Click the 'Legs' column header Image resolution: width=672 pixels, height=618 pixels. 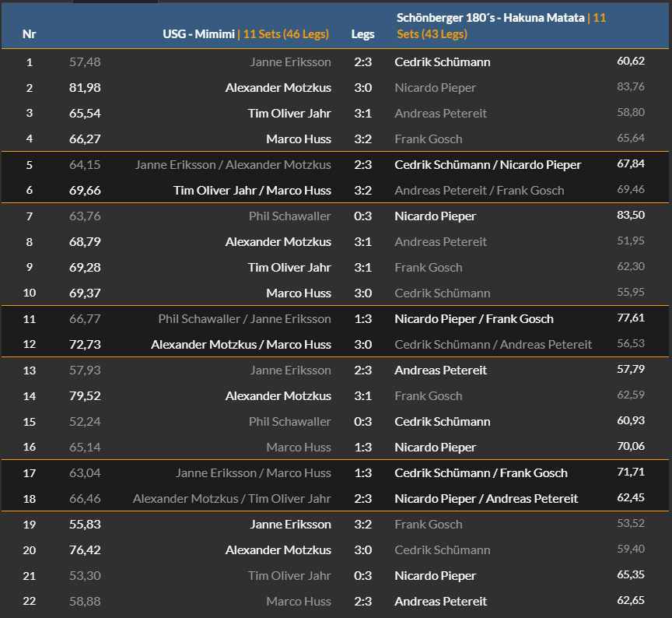pyautogui.click(x=362, y=34)
